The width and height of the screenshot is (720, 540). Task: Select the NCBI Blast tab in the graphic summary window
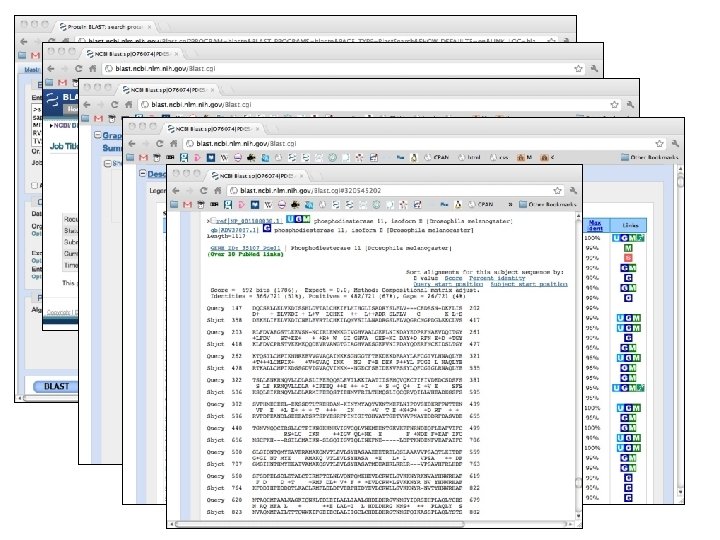coord(168,90)
